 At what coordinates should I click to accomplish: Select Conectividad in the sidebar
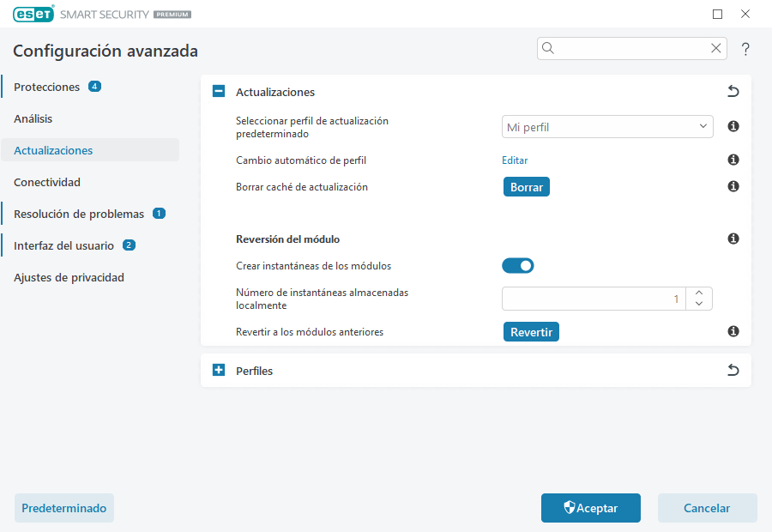[x=47, y=182]
